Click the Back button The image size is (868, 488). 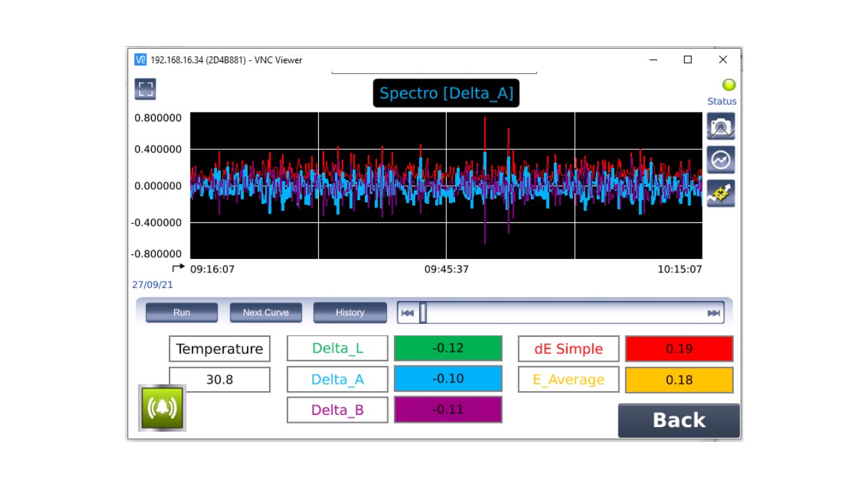(679, 420)
